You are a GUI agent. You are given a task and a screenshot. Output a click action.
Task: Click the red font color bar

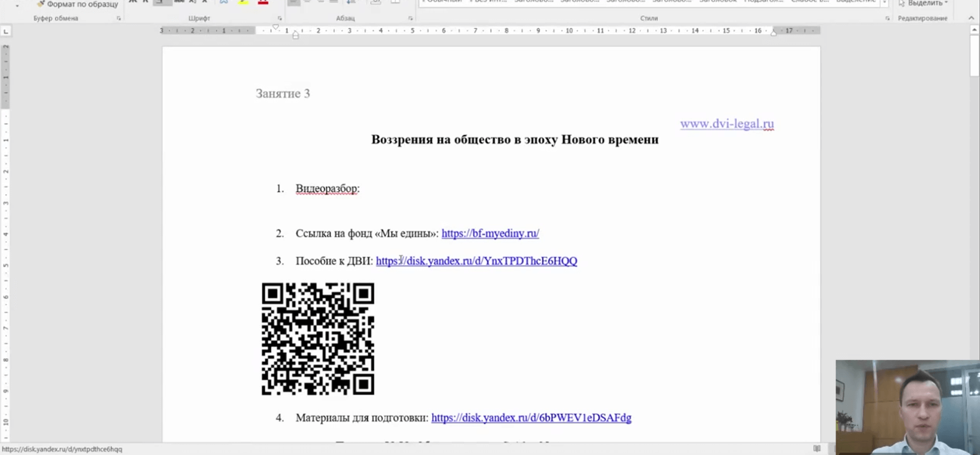263,3
